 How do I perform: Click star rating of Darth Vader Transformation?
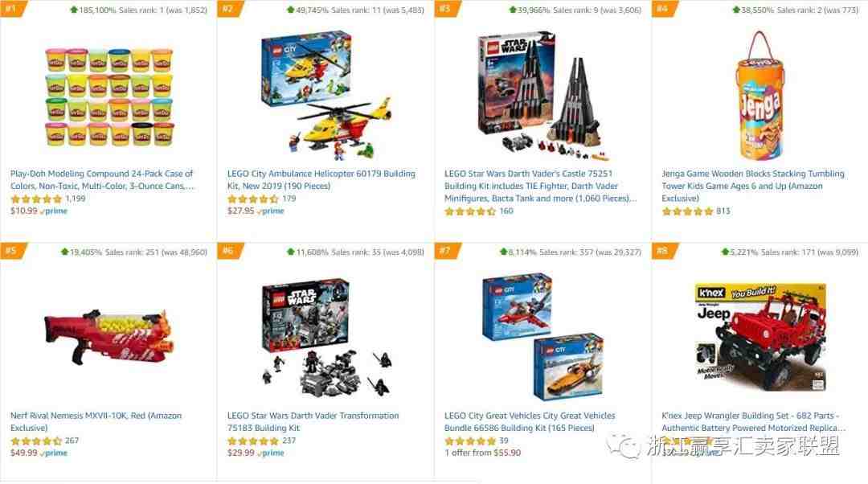[253, 441]
